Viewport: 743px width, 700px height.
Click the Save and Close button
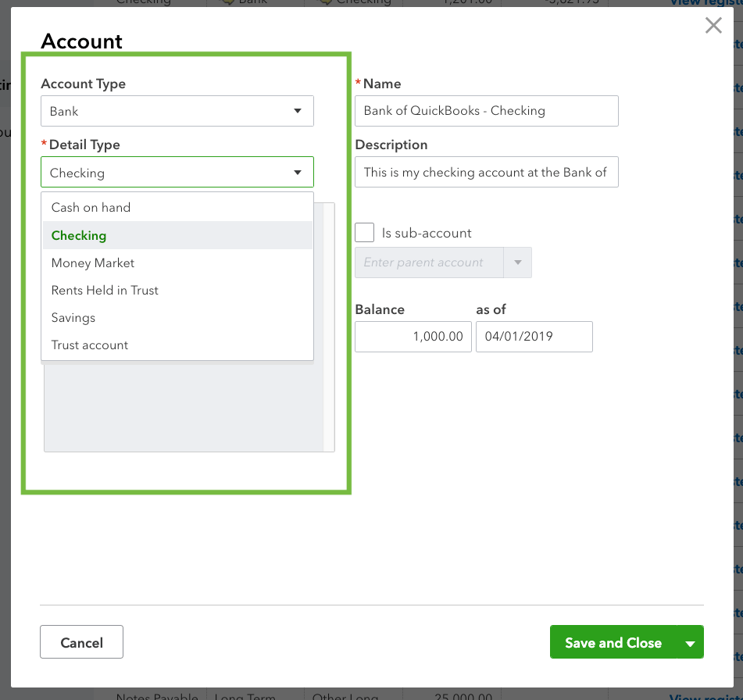(x=613, y=642)
